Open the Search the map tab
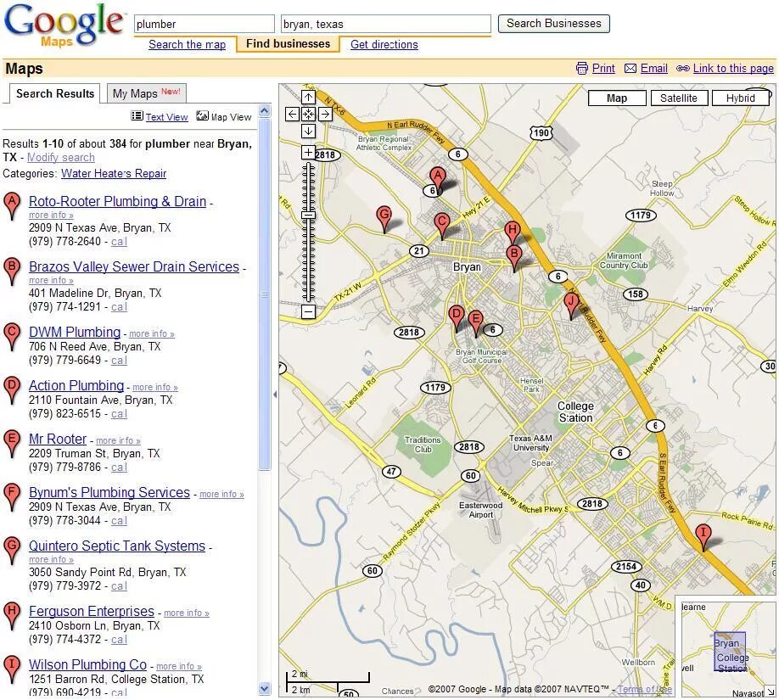The image size is (779, 700). tap(187, 45)
